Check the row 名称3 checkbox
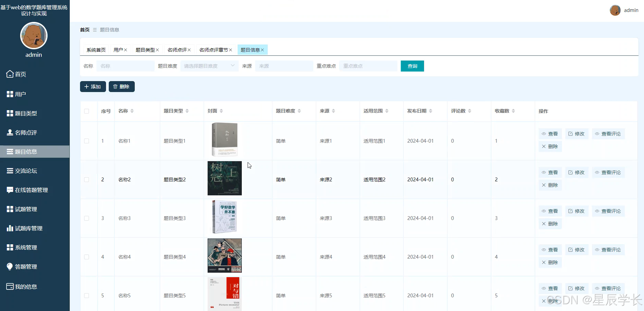 point(87,218)
